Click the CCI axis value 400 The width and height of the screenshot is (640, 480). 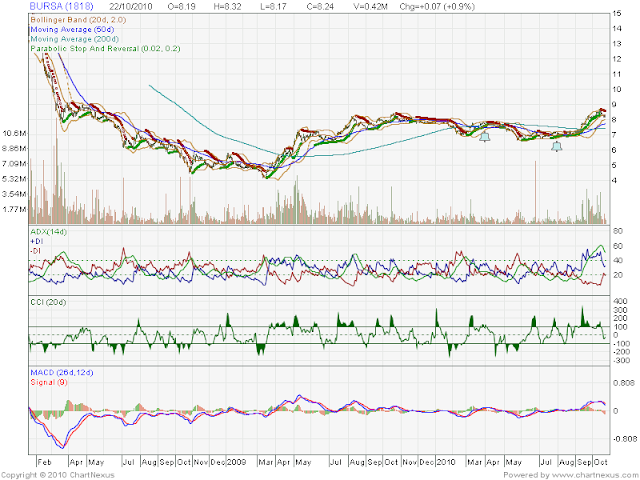(620, 301)
